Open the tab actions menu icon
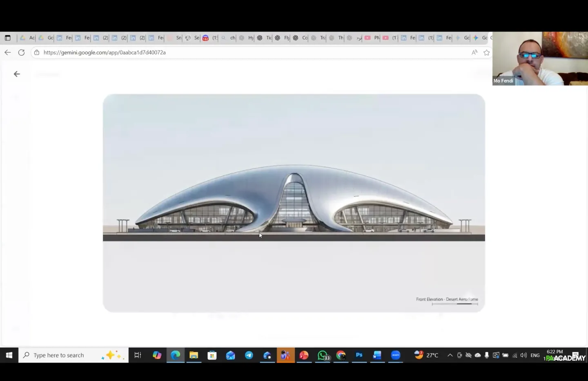Image resolution: width=588 pixels, height=381 pixels. pyautogui.click(x=8, y=38)
